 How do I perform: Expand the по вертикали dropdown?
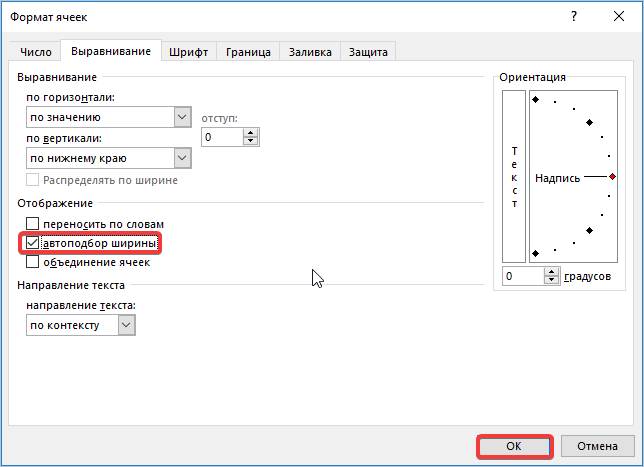[x=182, y=157]
